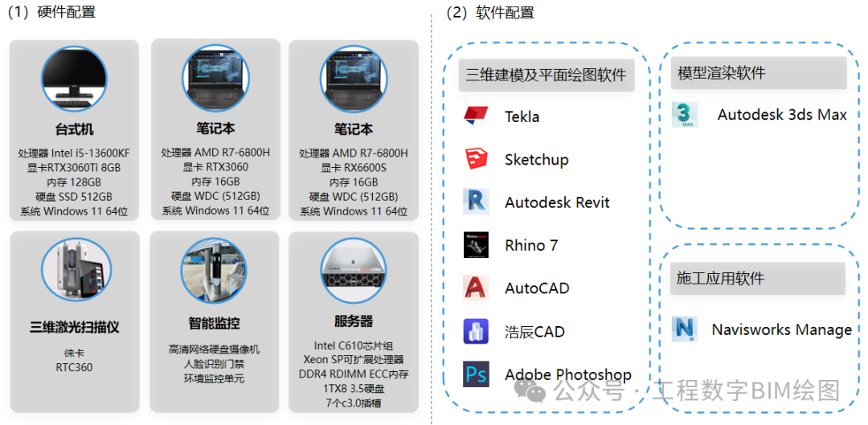Click the 浩辰CAD blue icon
The width and height of the screenshot is (868, 425).
pos(476,331)
